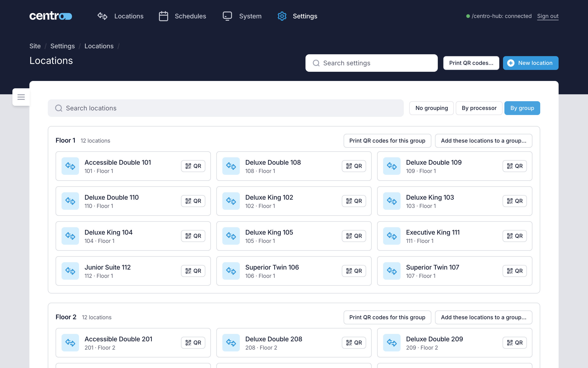Show QR code for Deluxe Double 108
The width and height of the screenshot is (588, 368).
354,166
